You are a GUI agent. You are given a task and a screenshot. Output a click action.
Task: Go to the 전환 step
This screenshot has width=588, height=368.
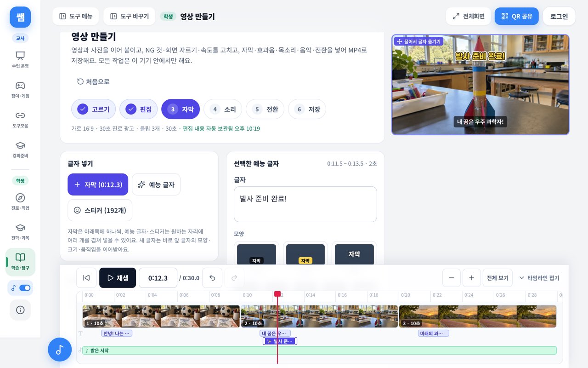pos(265,109)
